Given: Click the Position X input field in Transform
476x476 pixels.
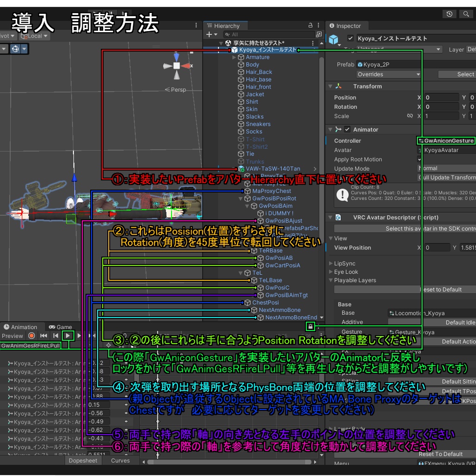Looking at the screenshot, I should [x=441, y=97].
